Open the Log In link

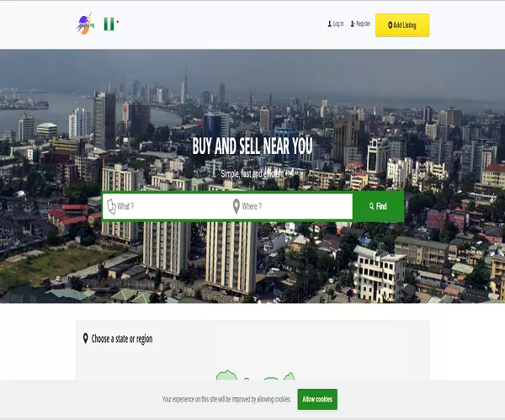[338, 24]
